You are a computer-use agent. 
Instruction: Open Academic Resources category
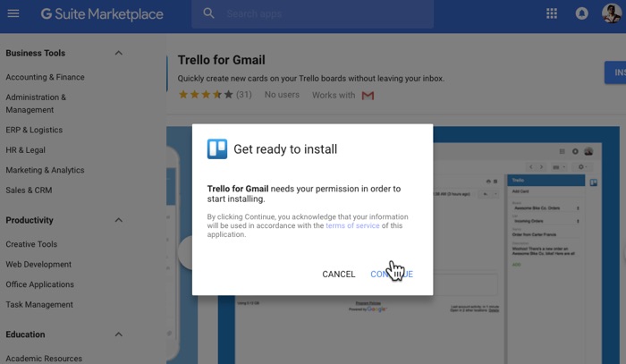click(44, 359)
